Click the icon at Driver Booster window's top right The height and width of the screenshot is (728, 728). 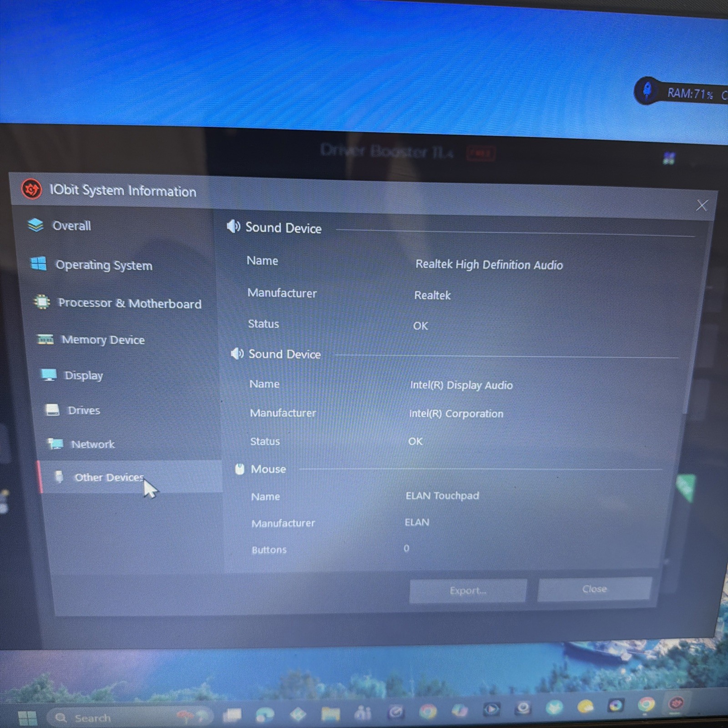pos(668,159)
